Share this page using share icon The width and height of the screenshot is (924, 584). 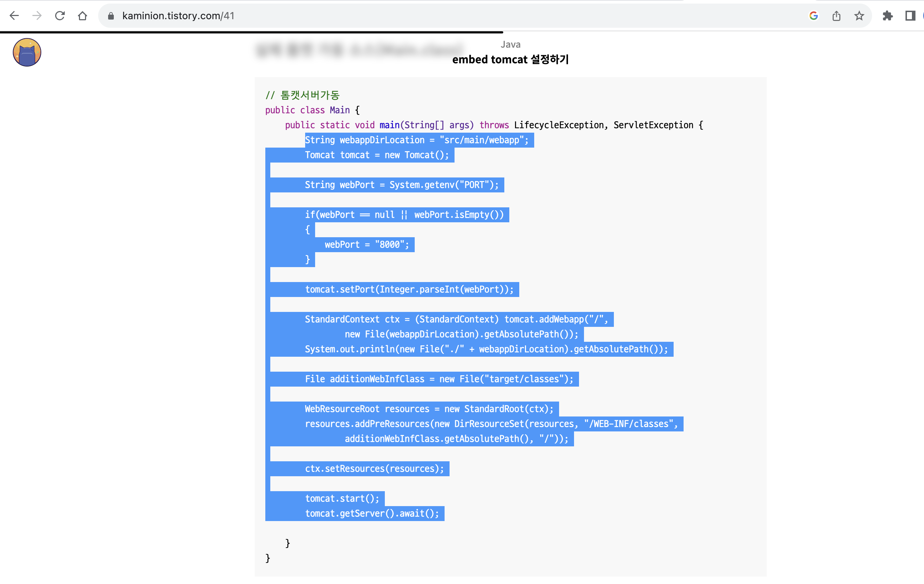coord(836,16)
